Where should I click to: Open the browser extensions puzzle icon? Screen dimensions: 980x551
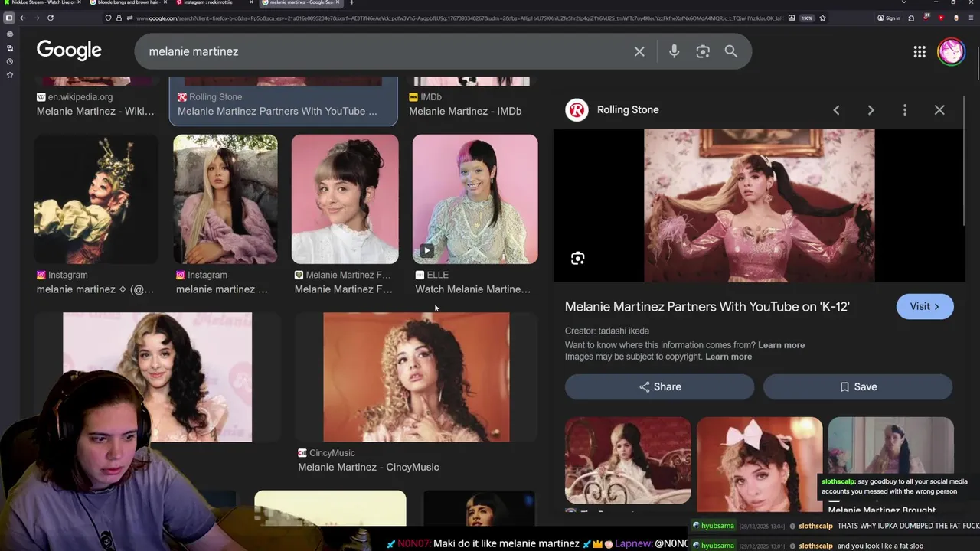(x=911, y=18)
